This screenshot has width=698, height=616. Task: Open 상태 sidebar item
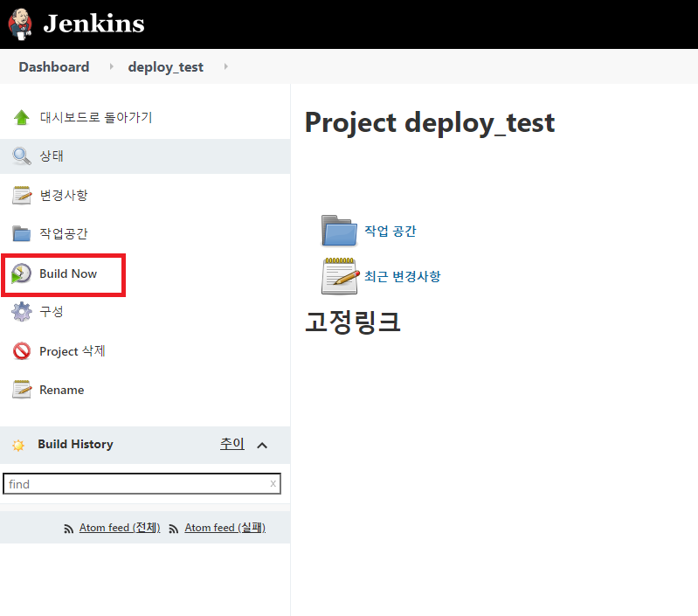pyautogui.click(x=52, y=156)
